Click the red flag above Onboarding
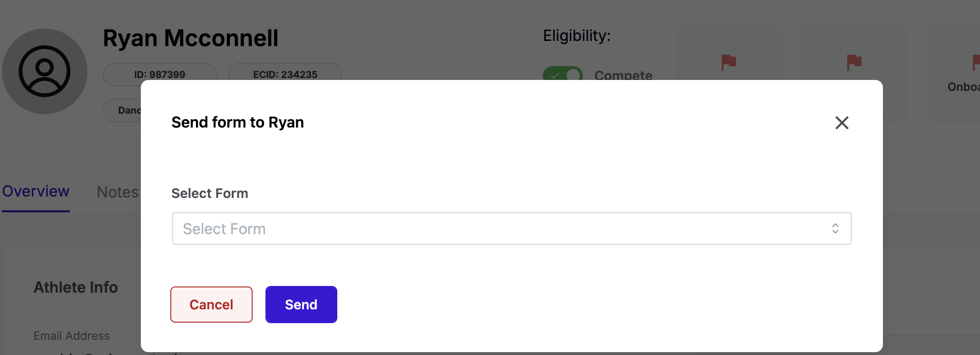Viewport: 980px width, 355px height. (976, 62)
